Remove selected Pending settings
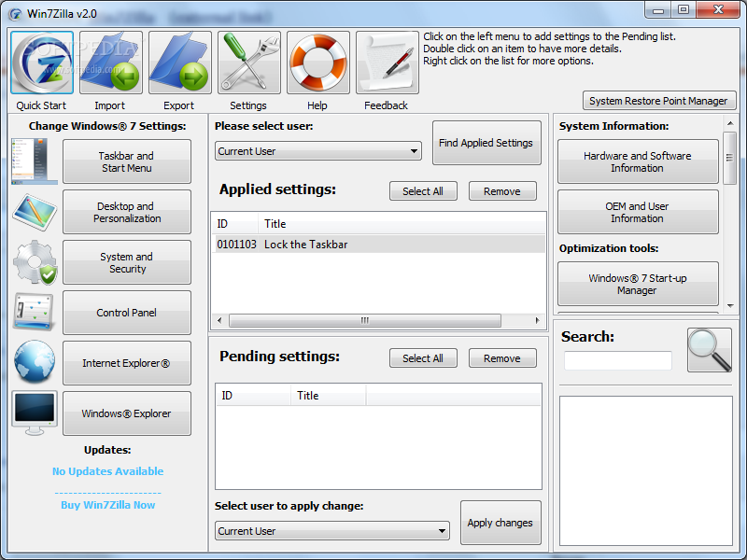The height and width of the screenshot is (560, 747). tap(502, 358)
